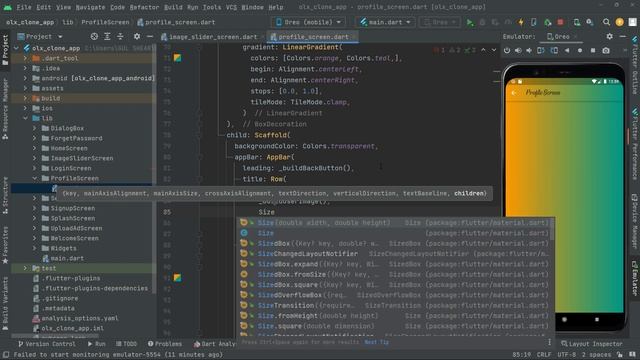Expand the android folder in project tree
The image size is (640, 360).
tap(26, 78)
